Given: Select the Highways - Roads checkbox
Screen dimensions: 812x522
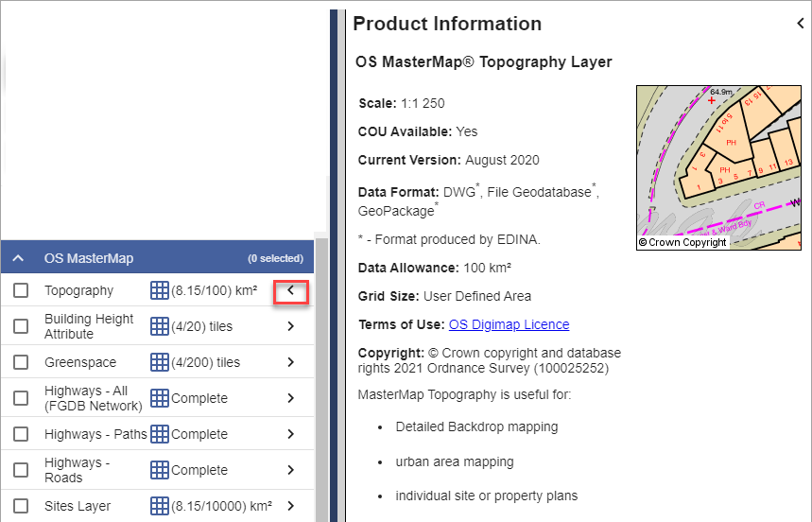Looking at the screenshot, I should 21,470.
